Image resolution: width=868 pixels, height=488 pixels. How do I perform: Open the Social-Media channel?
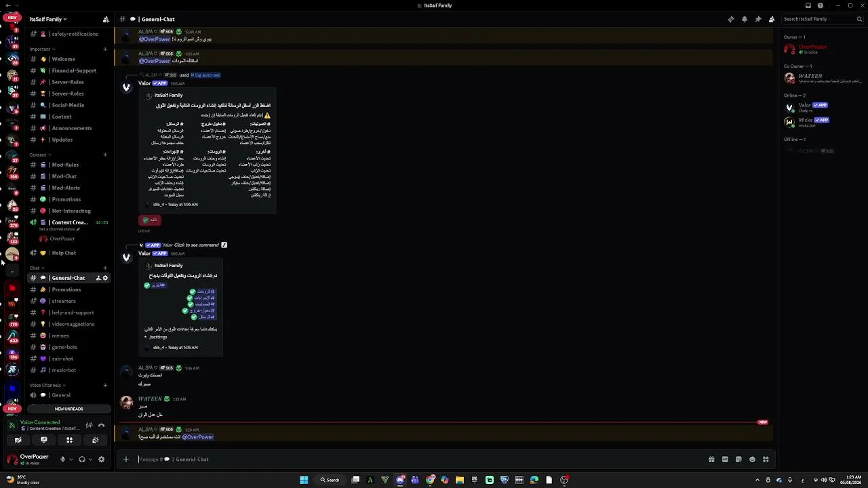pyautogui.click(x=68, y=105)
